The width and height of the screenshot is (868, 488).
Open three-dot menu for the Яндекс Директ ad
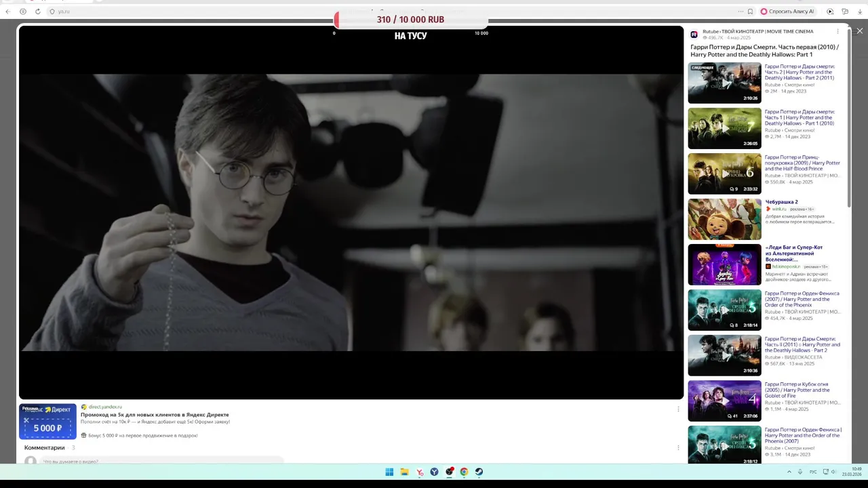[678, 409]
